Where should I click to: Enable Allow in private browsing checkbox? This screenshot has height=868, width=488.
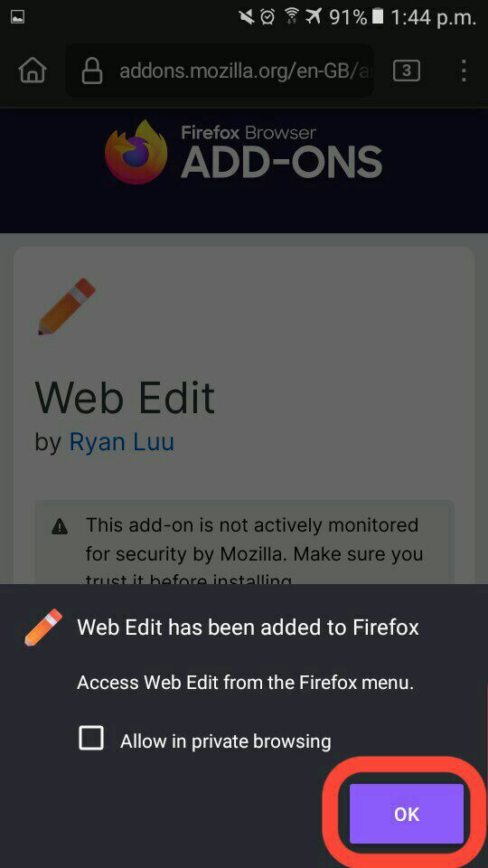pyautogui.click(x=91, y=739)
